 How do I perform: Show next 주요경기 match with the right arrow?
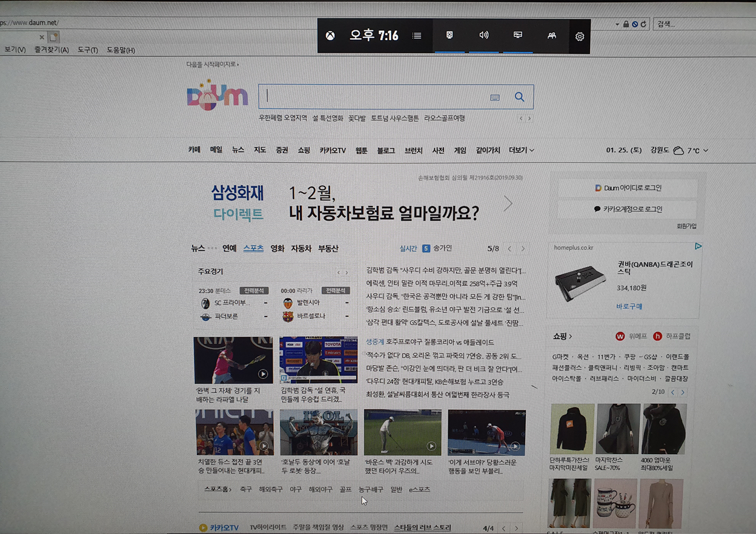[346, 272]
